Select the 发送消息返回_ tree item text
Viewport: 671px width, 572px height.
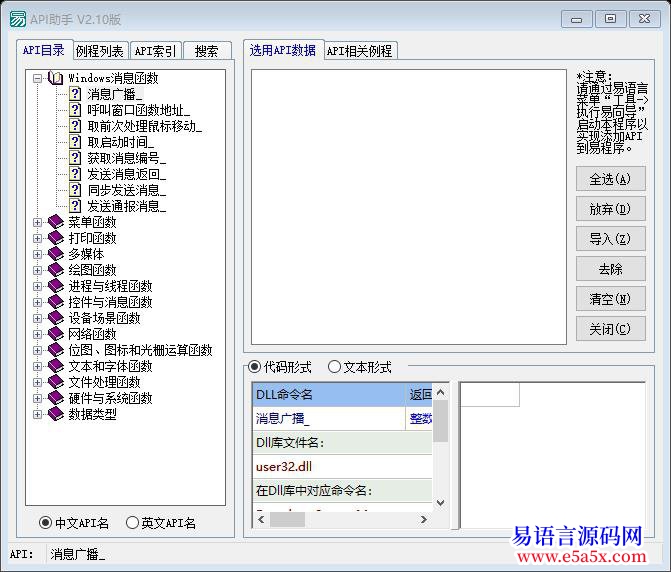point(127,174)
